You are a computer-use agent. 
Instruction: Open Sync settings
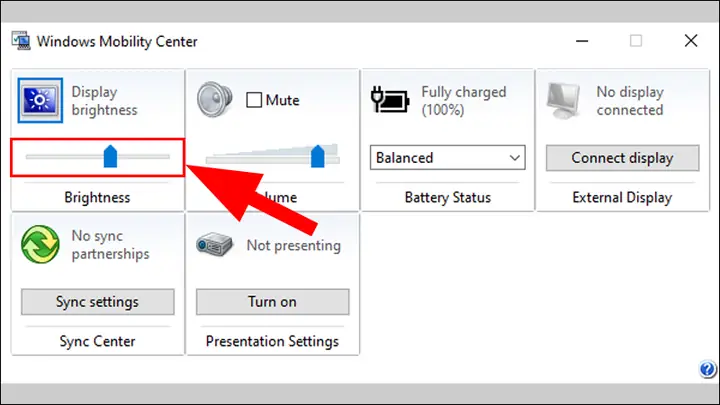click(x=98, y=302)
